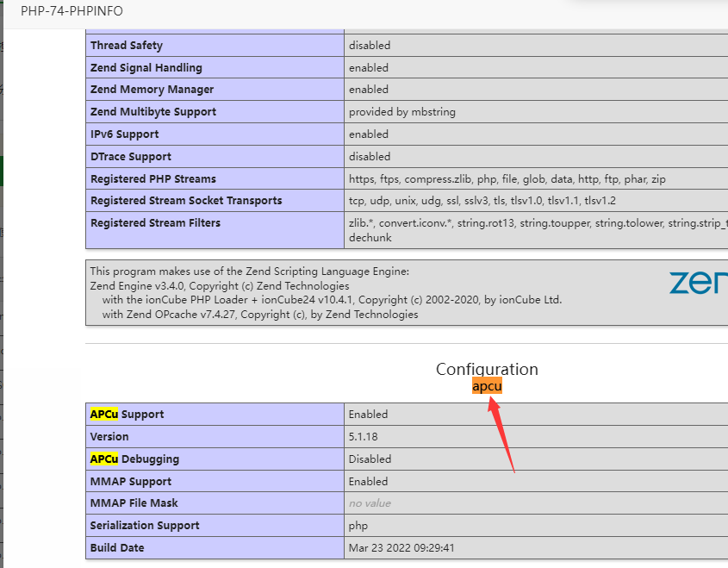Click the APCu Support Enabled value
The width and height of the screenshot is (728, 568).
click(x=368, y=415)
